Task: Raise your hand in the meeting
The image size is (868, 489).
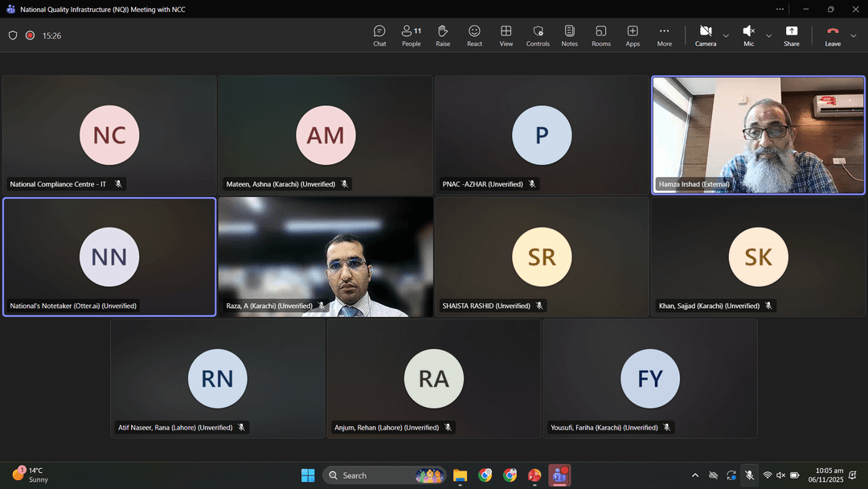Action: click(x=443, y=35)
